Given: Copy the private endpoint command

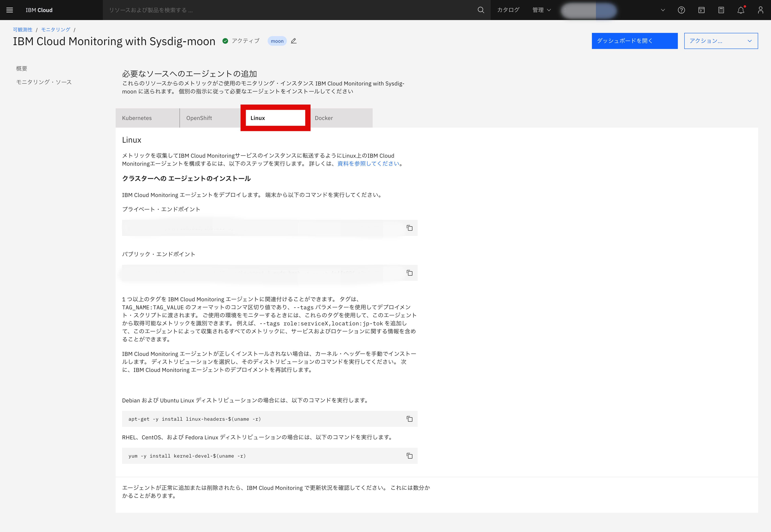Looking at the screenshot, I should 409,228.
